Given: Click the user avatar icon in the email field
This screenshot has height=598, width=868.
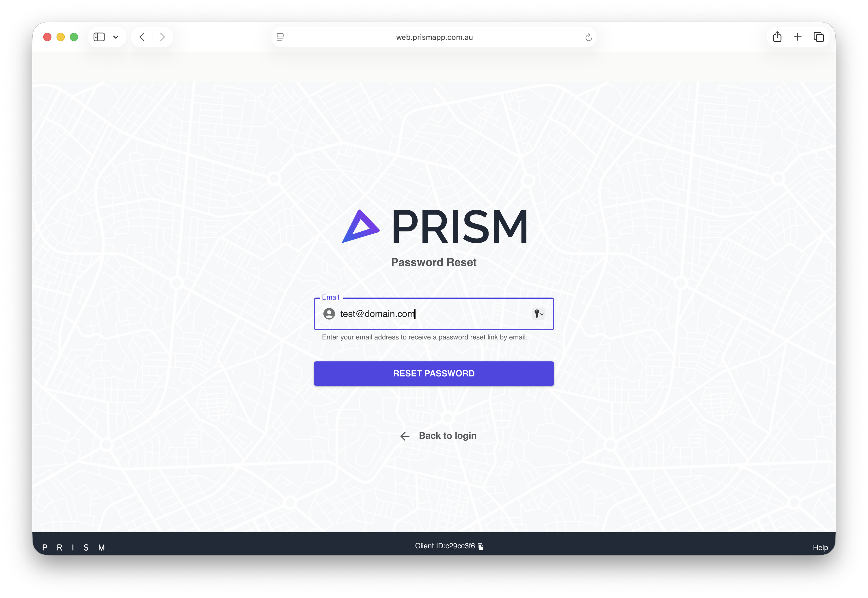Looking at the screenshot, I should click(329, 314).
